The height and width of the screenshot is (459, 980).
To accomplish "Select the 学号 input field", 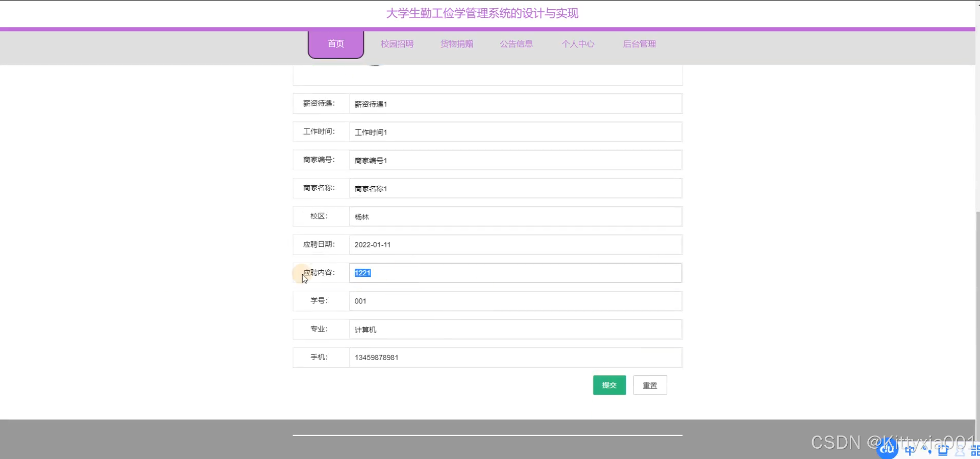I will tap(516, 301).
